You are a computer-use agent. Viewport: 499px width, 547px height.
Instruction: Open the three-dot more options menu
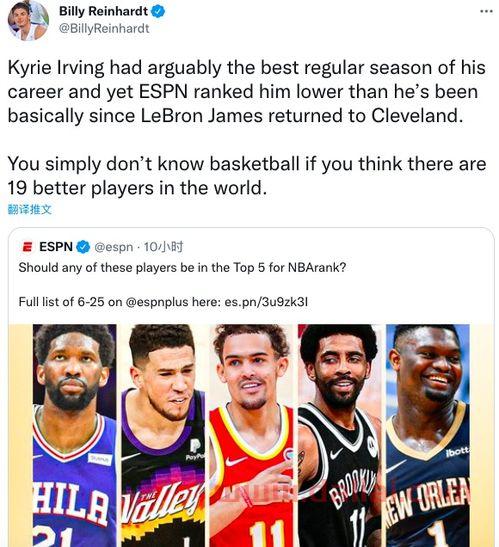click(x=486, y=12)
